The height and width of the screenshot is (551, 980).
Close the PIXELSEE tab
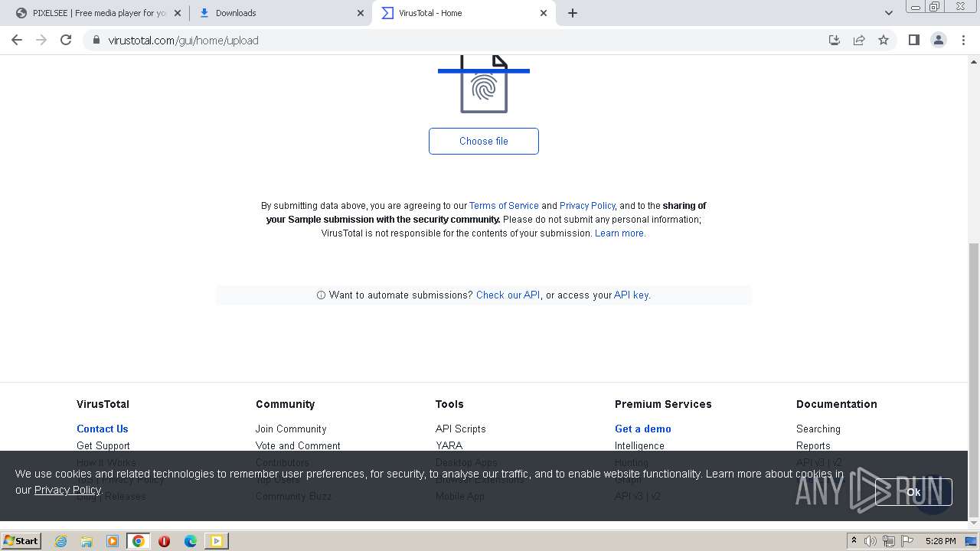coord(178,13)
